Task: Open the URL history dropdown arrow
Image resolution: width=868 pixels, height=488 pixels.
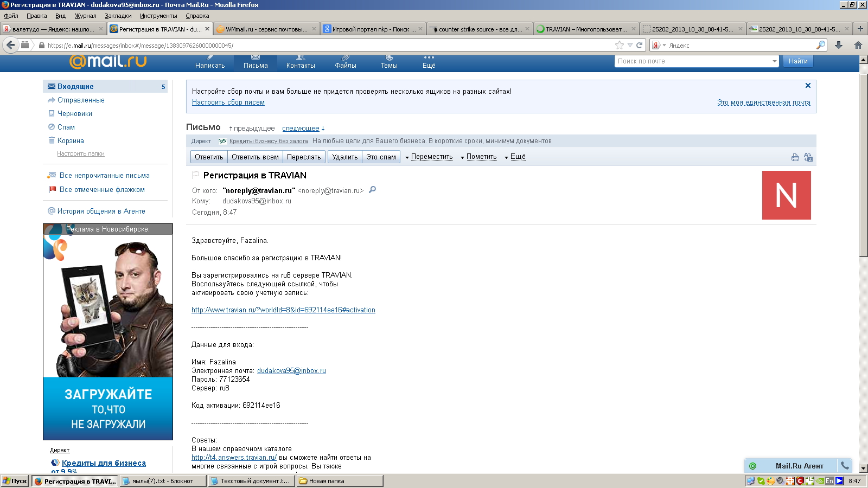Action: pos(630,46)
